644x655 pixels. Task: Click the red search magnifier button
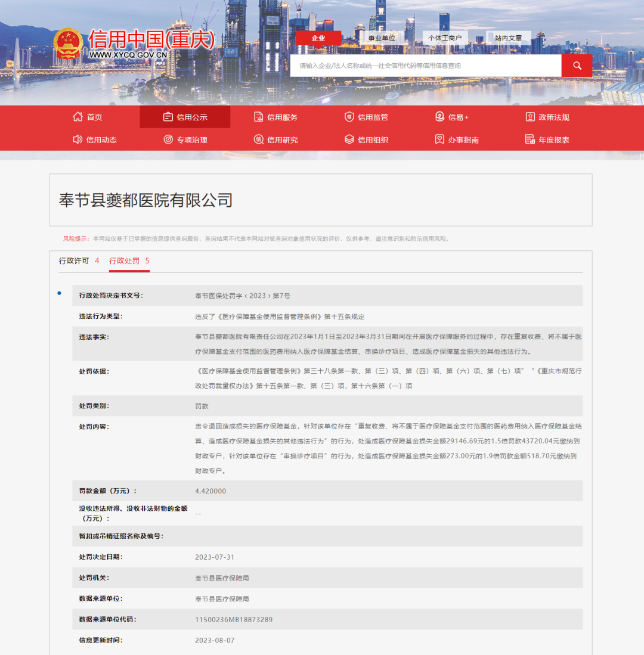(577, 66)
